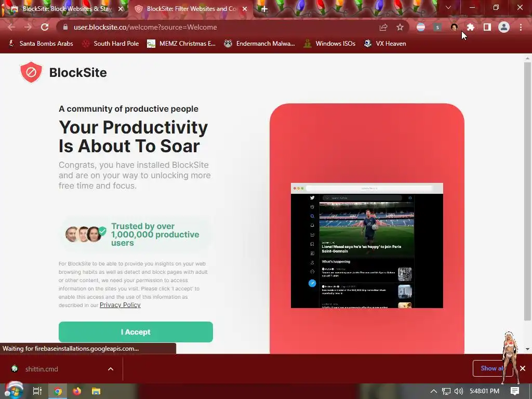This screenshot has width=532, height=399.
Task: Click Chrome icon on taskbar
Action: point(58,391)
